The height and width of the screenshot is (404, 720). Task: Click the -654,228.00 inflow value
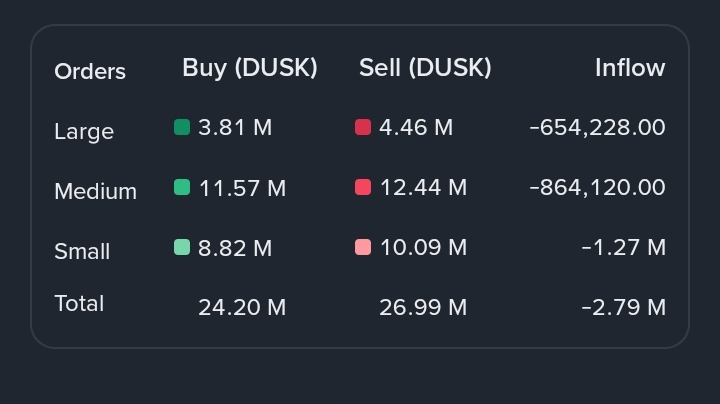(x=597, y=127)
